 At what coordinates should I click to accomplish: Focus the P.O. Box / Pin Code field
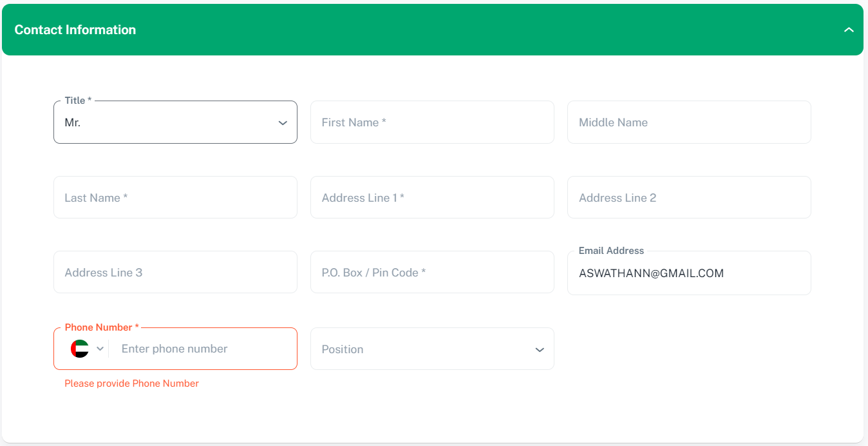click(431, 273)
